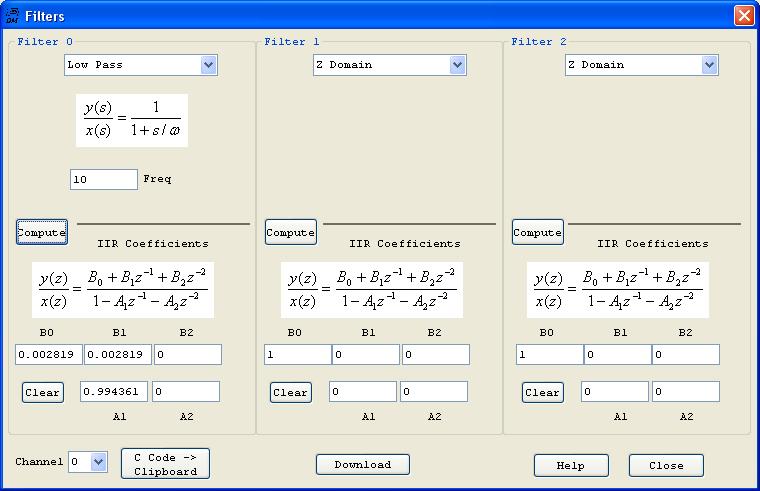Select the Filter 2 A2 coefficient field

(685, 391)
